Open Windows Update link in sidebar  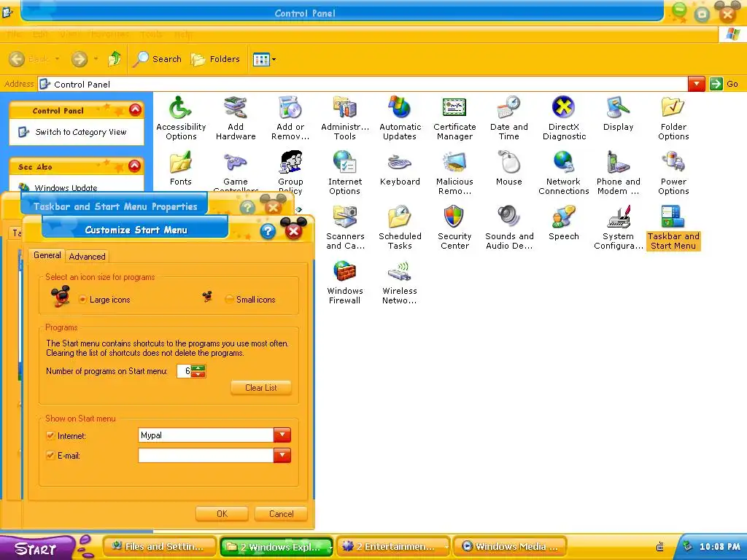point(66,187)
